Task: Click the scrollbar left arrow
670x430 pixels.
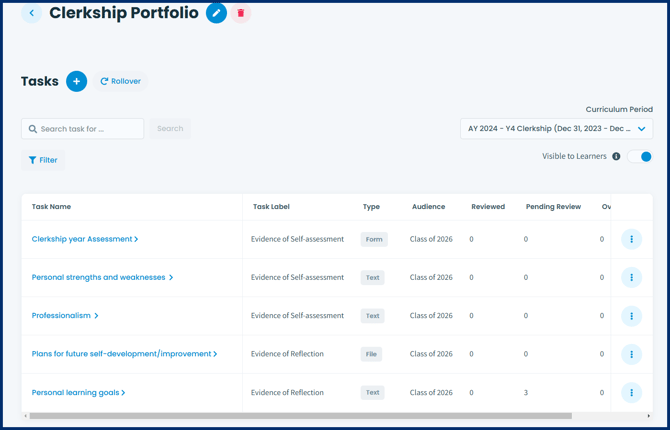Action: (x=25, y=416)
